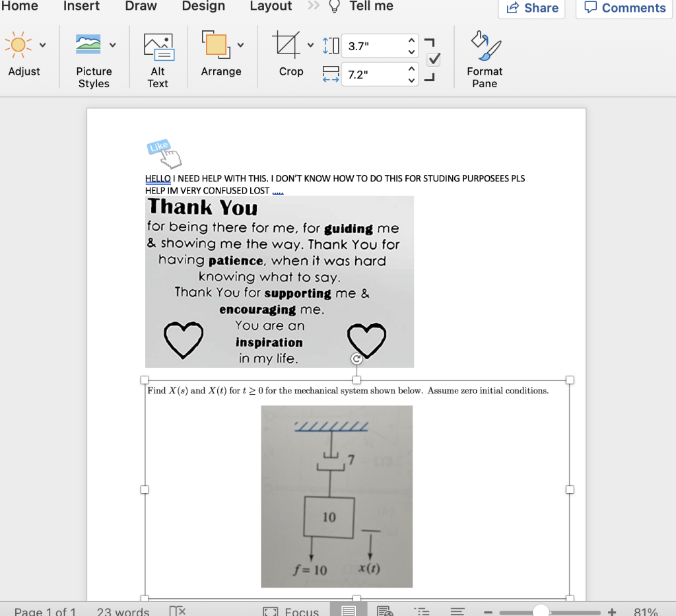
Task: Open the Picture Styles dropdown chevron
Action: pyautogui.click(x=111, y=45)
